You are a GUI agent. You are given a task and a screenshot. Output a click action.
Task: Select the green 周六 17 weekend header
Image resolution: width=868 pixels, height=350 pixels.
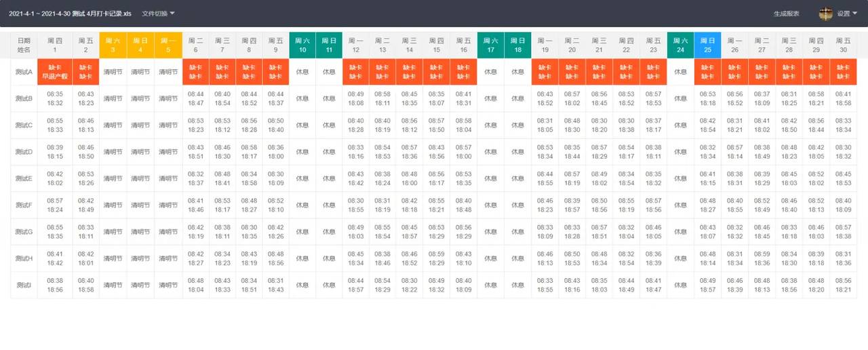click(x=490, y=45)
